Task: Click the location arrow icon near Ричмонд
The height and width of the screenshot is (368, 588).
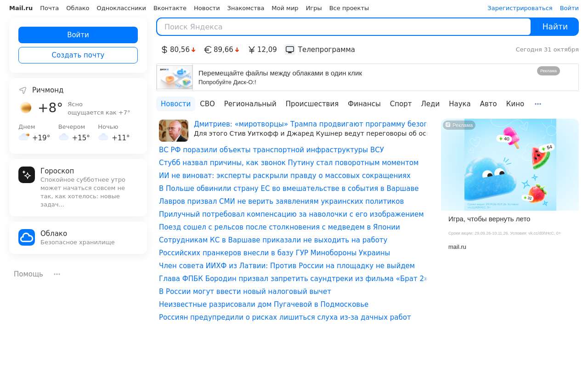Action: tap(23, 90)
